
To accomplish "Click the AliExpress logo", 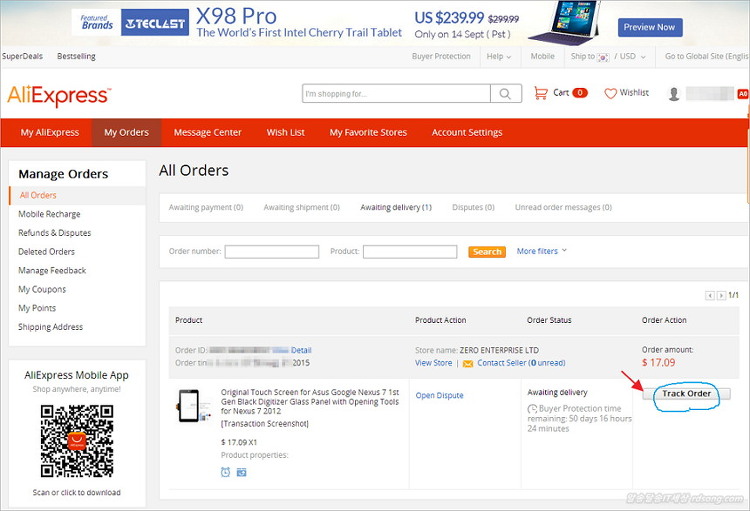I will (x=59, y=95).
